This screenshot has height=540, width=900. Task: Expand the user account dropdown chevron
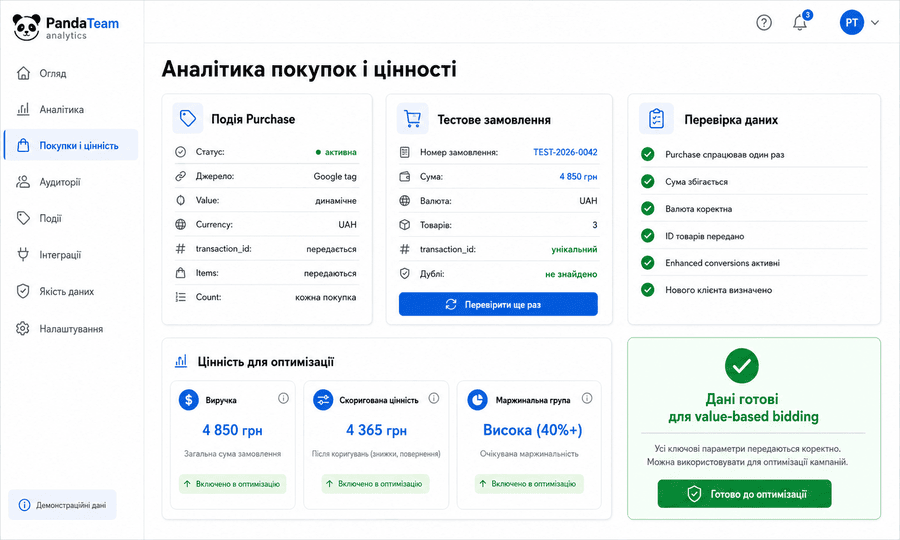tap(875, 23)
